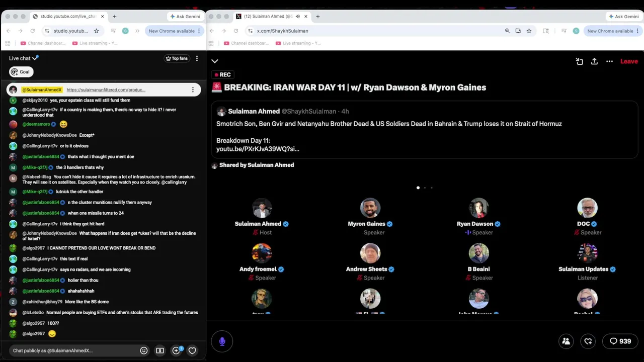Open the participants people icon
644x362 pixels.
[566, 341]
